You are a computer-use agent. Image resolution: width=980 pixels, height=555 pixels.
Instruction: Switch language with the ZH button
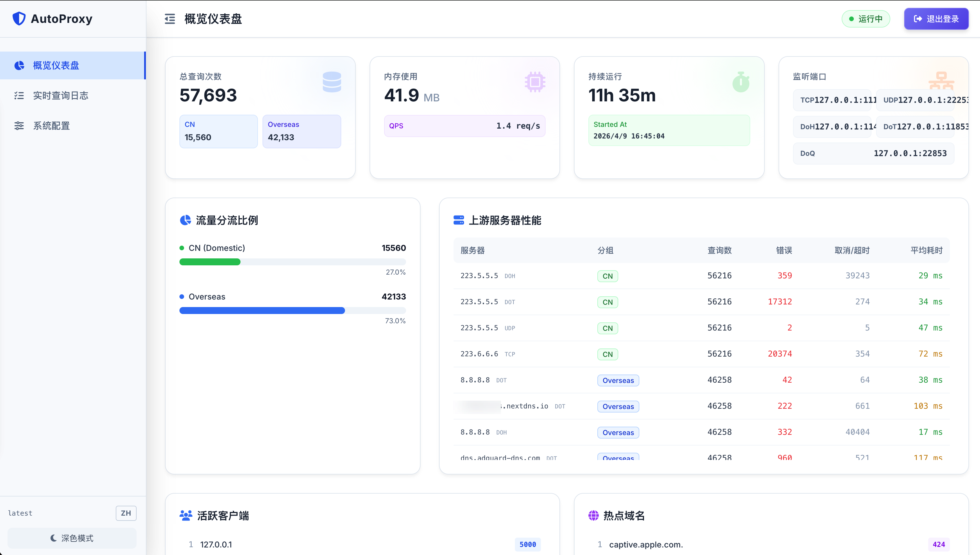(x=126, y=513)
